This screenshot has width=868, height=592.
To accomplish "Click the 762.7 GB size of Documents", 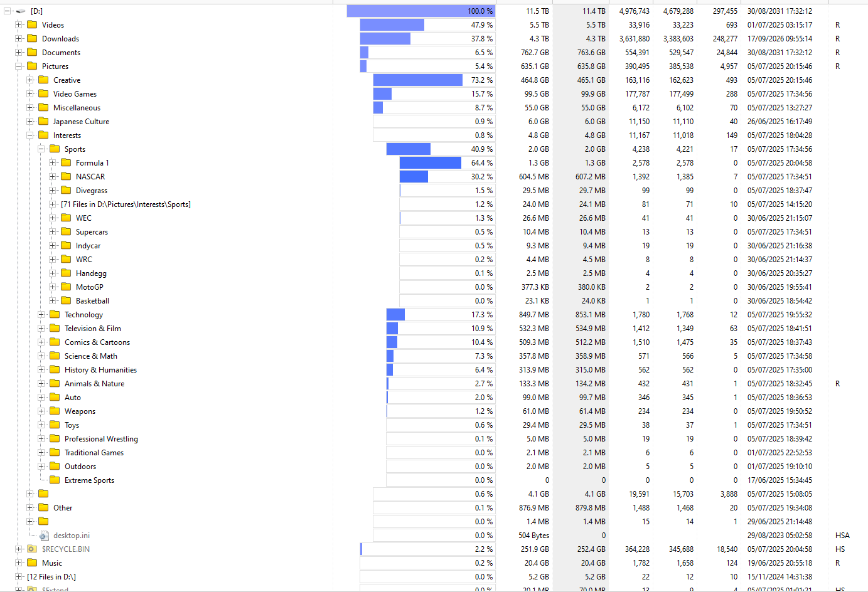I will [535, 53].
